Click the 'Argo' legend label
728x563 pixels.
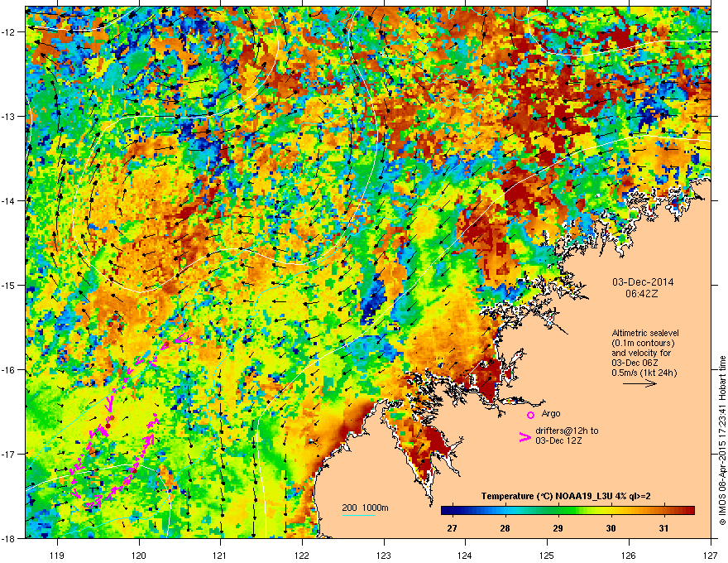coord(551,413)
